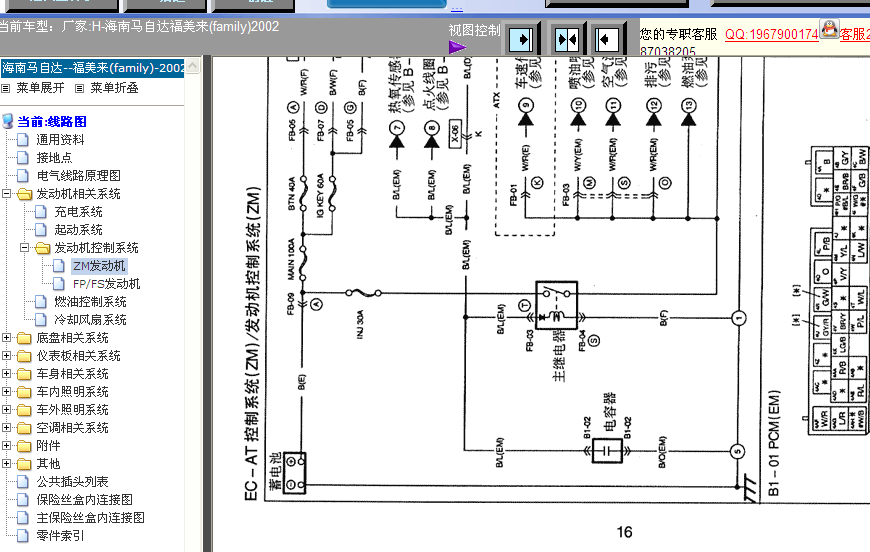This screenshot has width=870, height=552.
Task: Expand the 空调相关系统 folder
Action: [7, 427]
